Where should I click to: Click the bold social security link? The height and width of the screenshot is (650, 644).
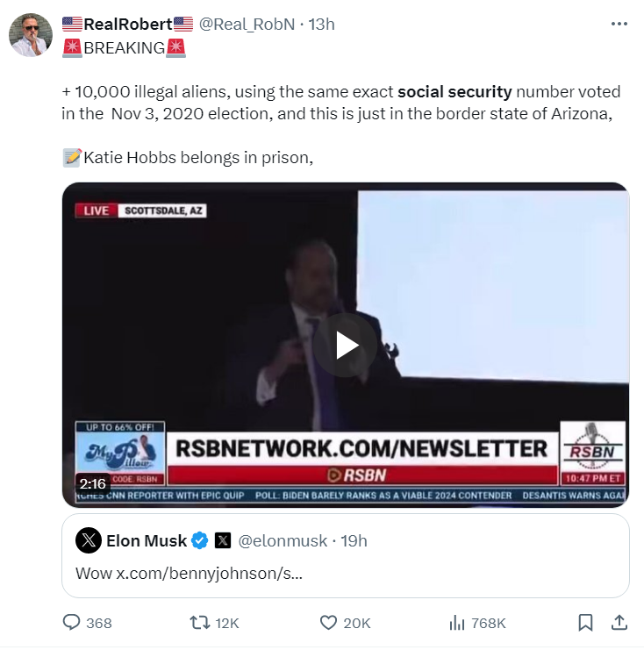tap(454, 91)
